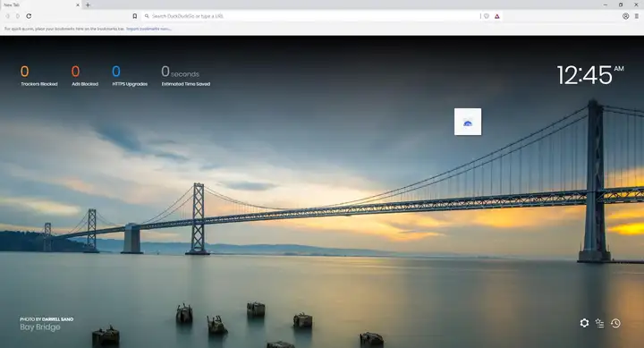644x348 pixels.
Task: Click the 12:45 AM clock widget
Action: coord(590,75)
